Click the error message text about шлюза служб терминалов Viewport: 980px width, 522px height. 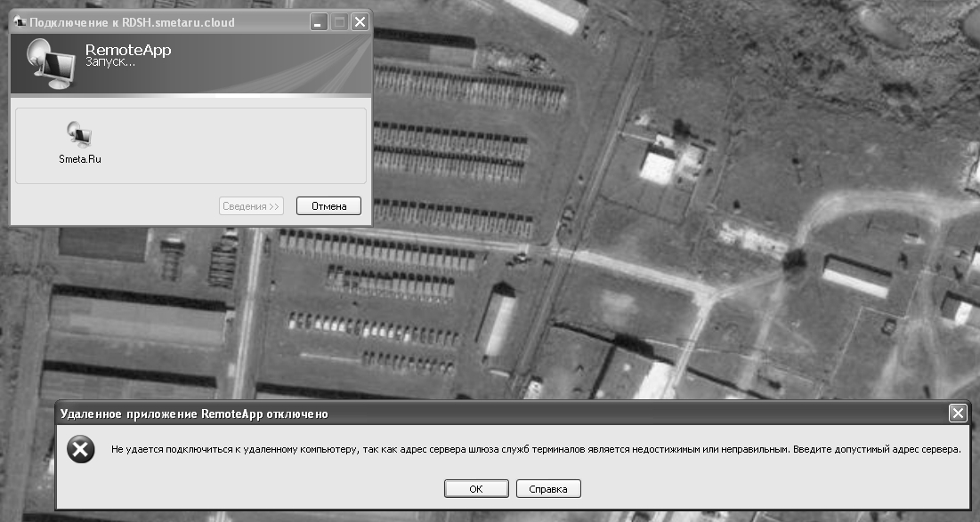[536, 449]
